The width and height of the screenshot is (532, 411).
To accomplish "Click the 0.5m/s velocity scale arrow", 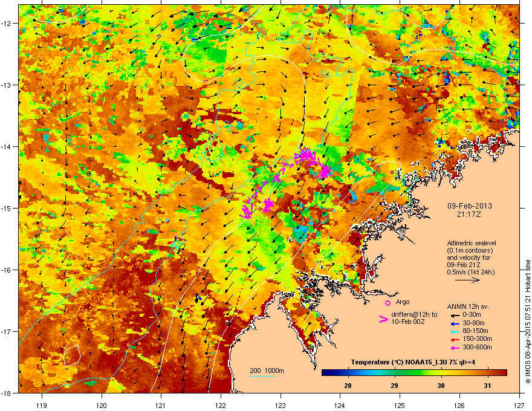I will 467,280.
